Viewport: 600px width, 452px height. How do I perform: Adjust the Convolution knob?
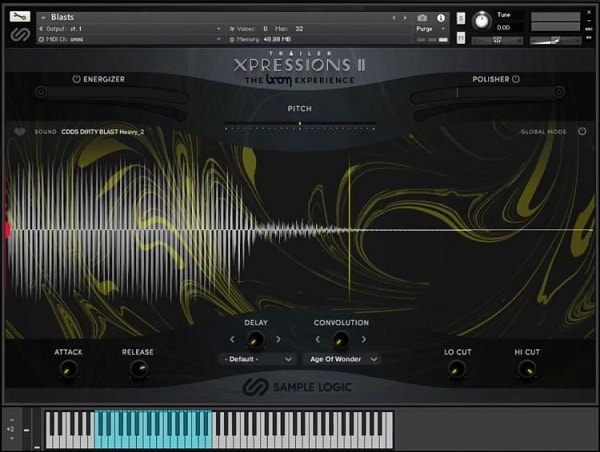(x=340, y=339)
